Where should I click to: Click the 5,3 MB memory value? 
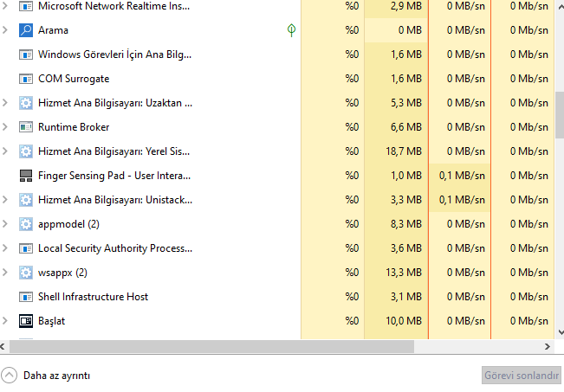pyautogui.click(x=406, y=103)
